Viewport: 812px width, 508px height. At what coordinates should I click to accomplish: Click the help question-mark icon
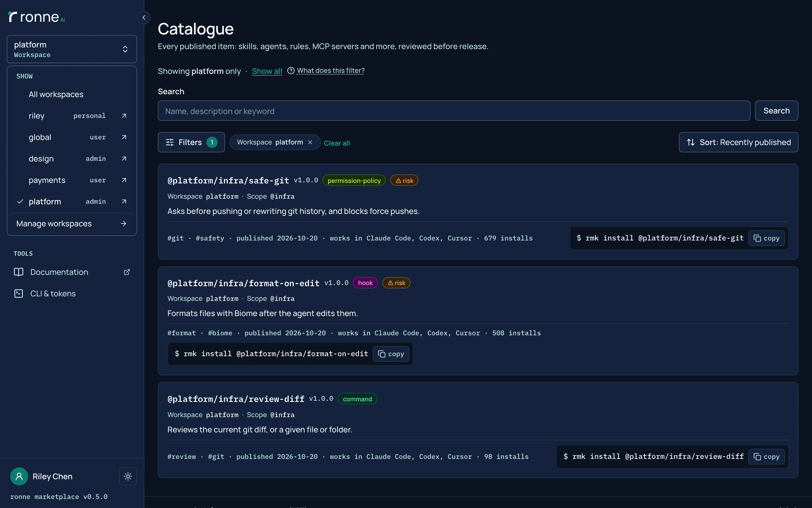tap(291, 71)
